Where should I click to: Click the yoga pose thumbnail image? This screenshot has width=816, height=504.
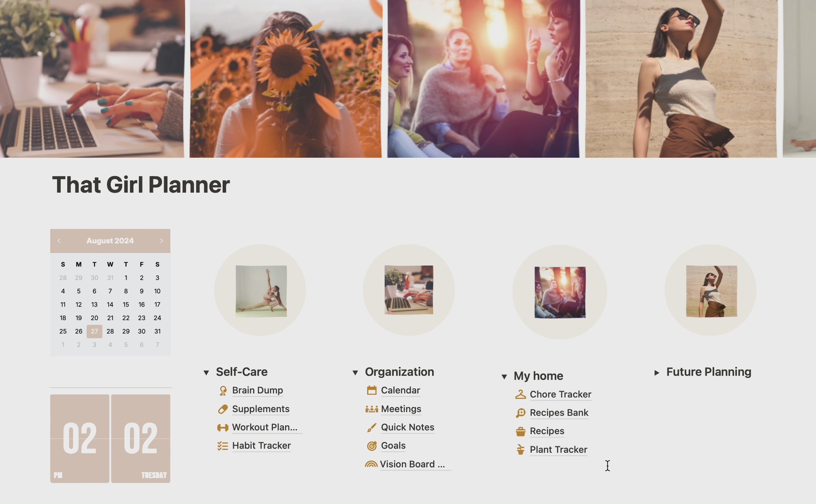tap(261, 291)
